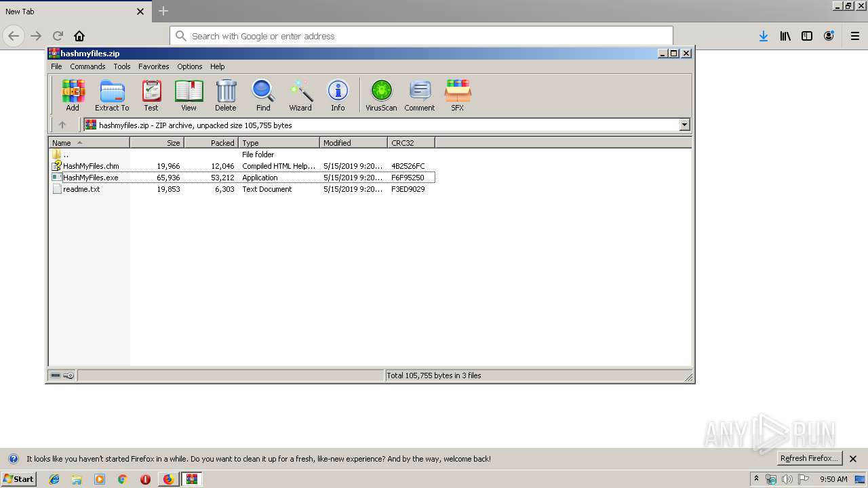Open Internet Explorer from taskbar
Image resolution: width=868 pixels, height=488 pixels.
[54, 479]
